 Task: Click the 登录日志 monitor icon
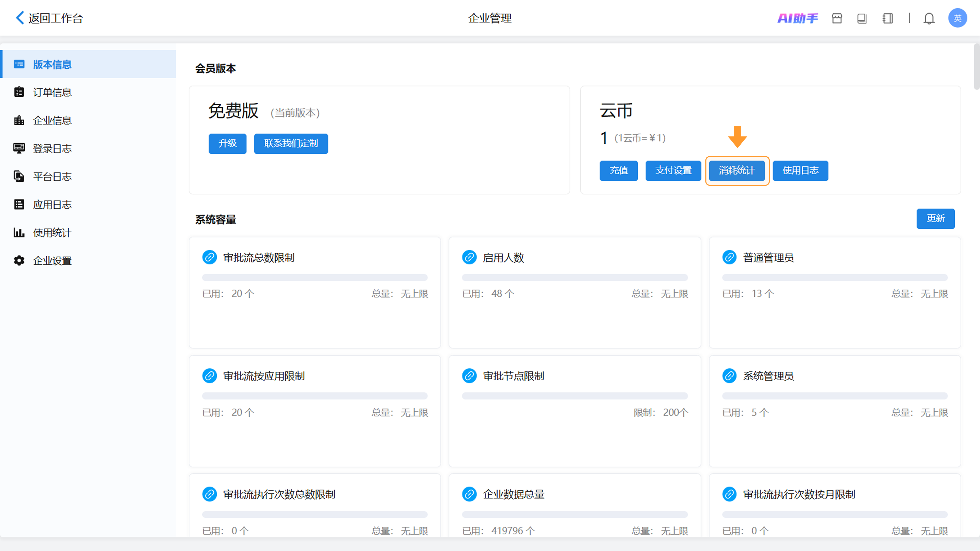[x=19, y=148]
